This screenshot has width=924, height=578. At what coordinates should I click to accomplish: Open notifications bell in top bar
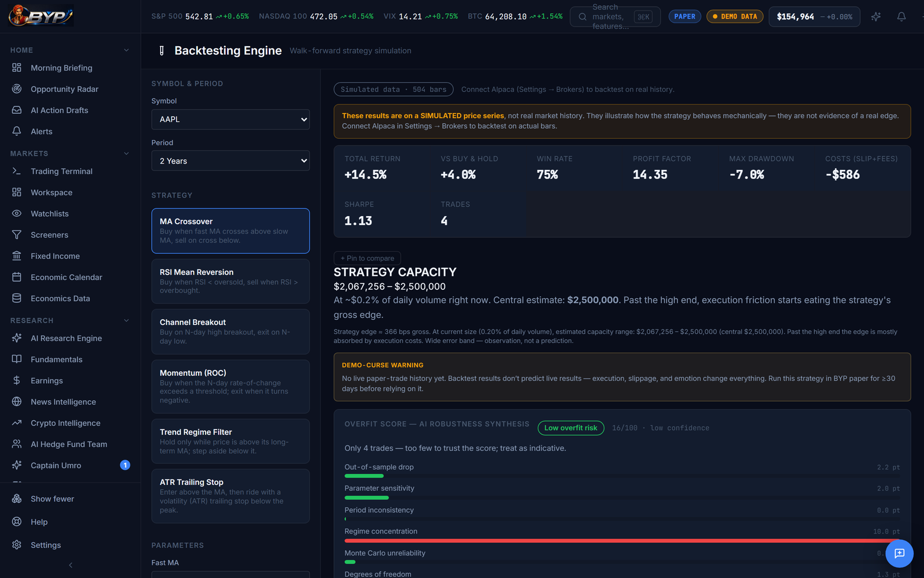(901, 17)
